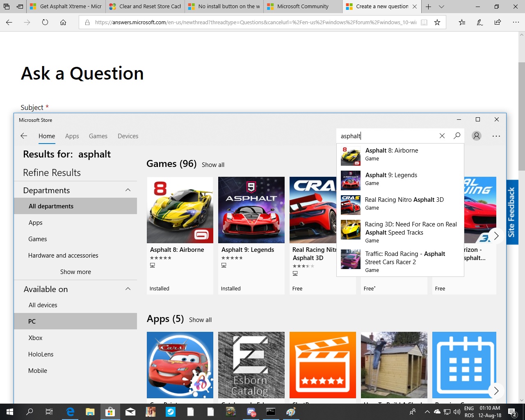The image size is (525, 420).
Task: Switch to Get Asphalt Xtreme tab
Action: pyautogui.click(x=66, y=7)
